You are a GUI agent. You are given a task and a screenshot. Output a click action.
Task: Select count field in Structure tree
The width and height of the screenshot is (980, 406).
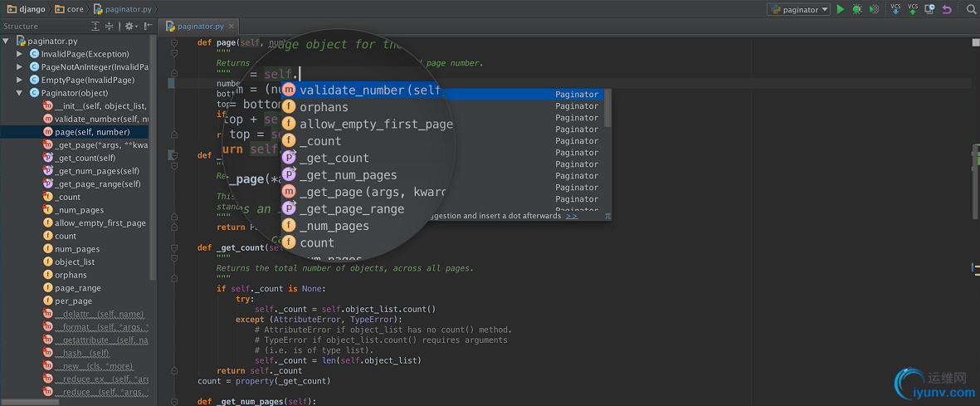60,236
